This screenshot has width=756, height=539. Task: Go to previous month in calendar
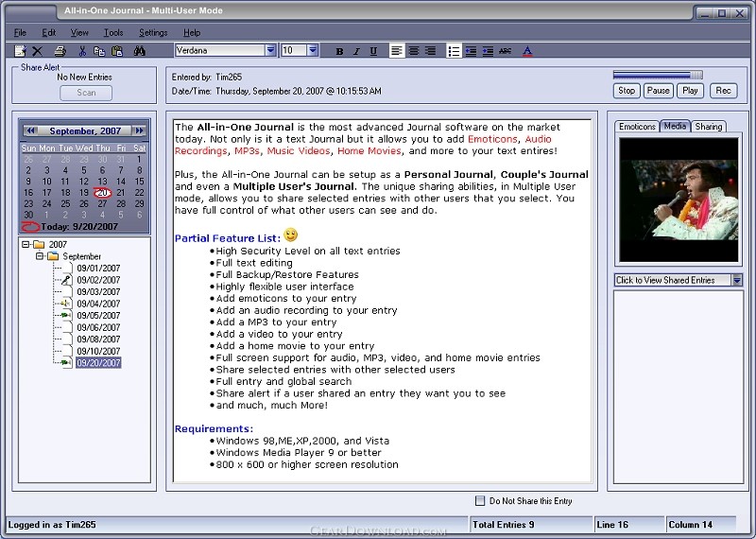coord(30,130)
